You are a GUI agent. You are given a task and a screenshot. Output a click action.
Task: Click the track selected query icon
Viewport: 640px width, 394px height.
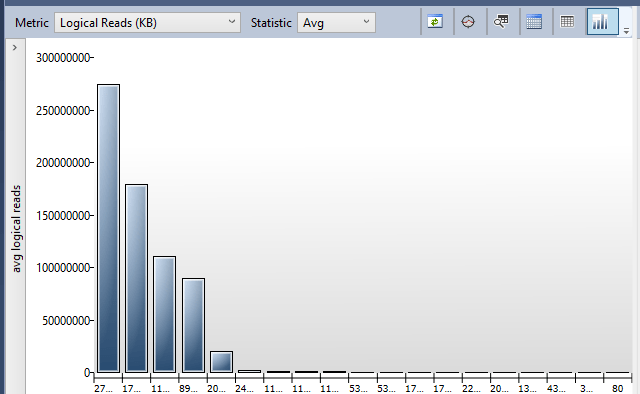point(468,22)
